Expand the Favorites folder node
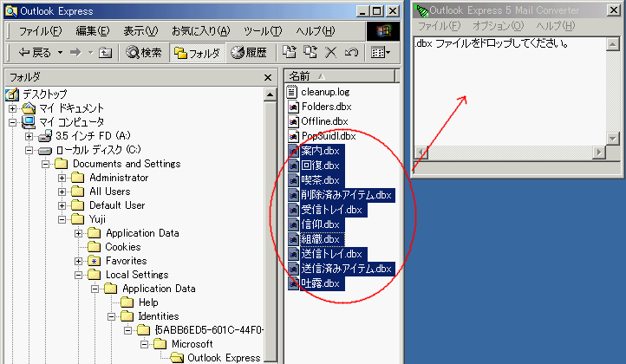The height and width of the screenshot is (364, 626). [x=79, y=261]
